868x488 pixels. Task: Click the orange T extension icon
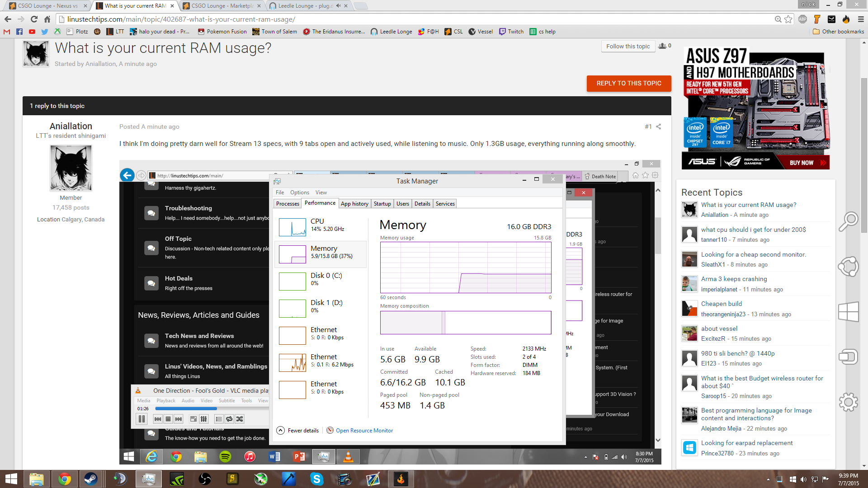[817, 19]
